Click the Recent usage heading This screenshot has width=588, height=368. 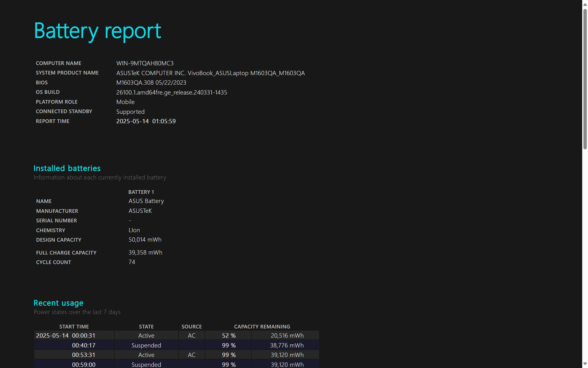click(58, 303)
